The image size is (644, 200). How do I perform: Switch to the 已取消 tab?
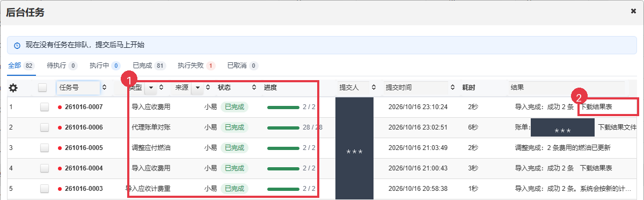243,66
